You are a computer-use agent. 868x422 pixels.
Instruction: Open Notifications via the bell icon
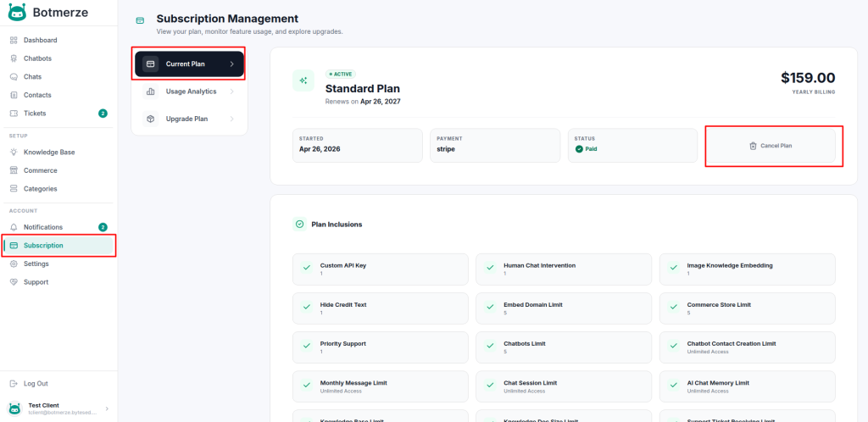(x=14, y=227)
